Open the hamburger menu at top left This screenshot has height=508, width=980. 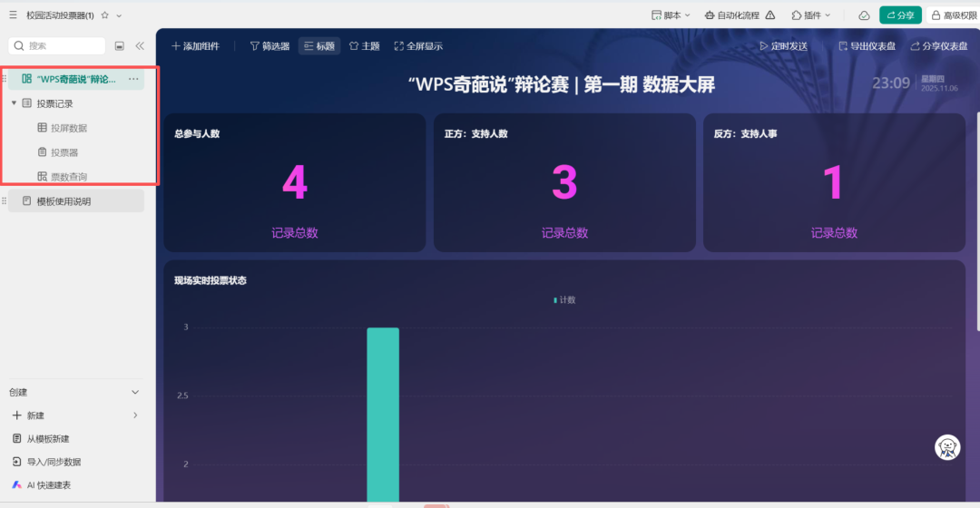tap(13, 15)
